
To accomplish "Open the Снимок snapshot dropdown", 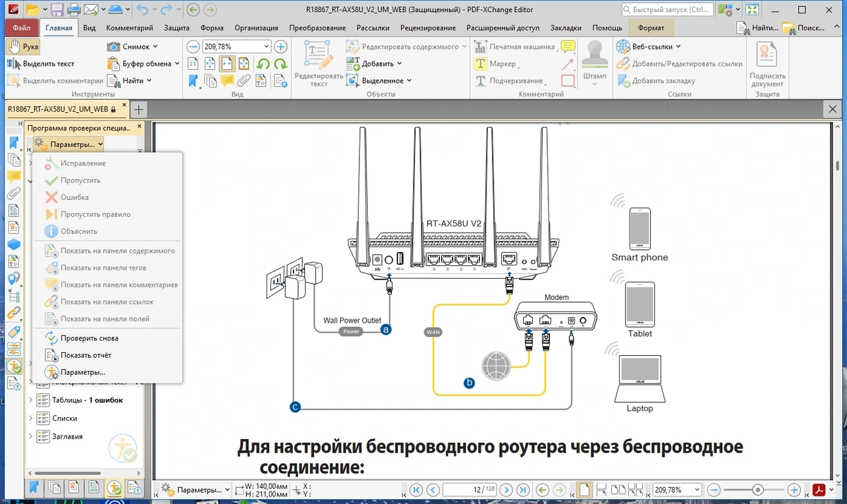I will click(133, 47).
